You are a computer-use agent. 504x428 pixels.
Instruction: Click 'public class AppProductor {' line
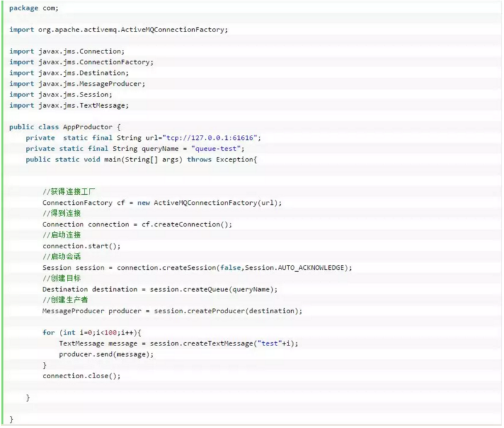point(65,127)
